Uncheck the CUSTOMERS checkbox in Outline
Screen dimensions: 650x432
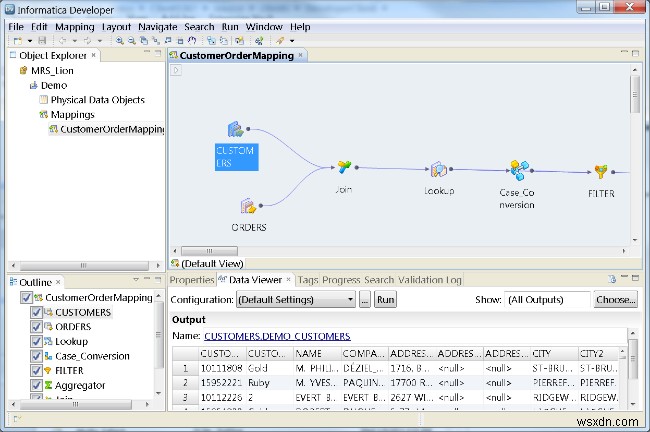point(37,312)
